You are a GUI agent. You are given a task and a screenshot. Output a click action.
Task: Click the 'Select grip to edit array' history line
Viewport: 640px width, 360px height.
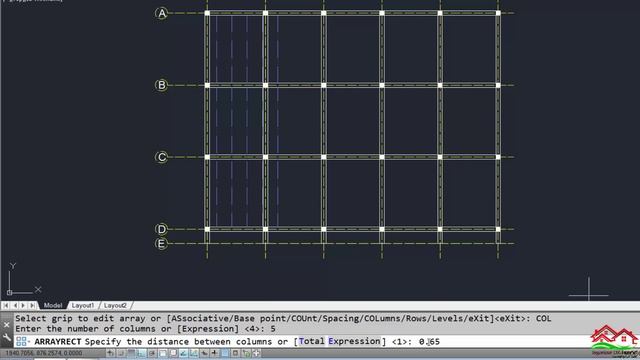pyautogui.click(x=283, y=318)
